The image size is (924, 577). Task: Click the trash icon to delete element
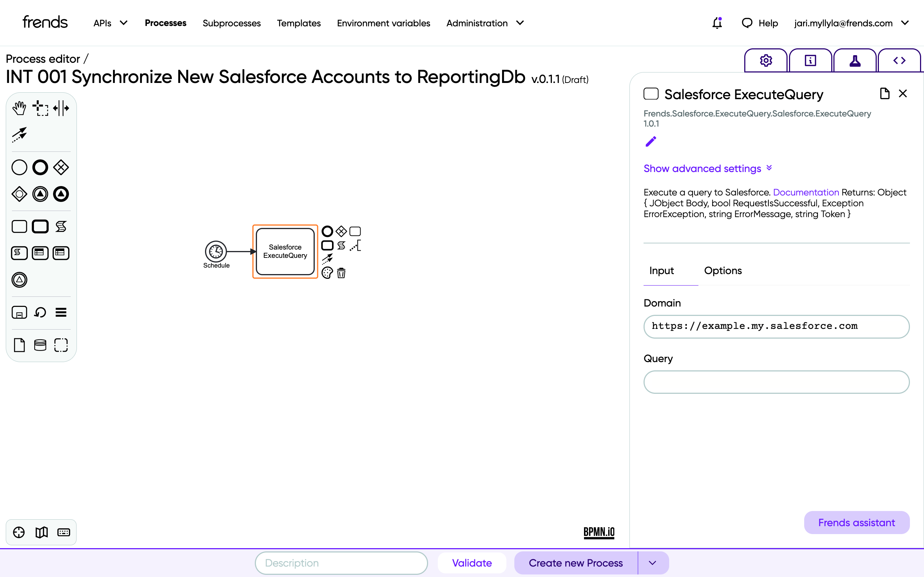pyautogui.click(x=341, y=273)
